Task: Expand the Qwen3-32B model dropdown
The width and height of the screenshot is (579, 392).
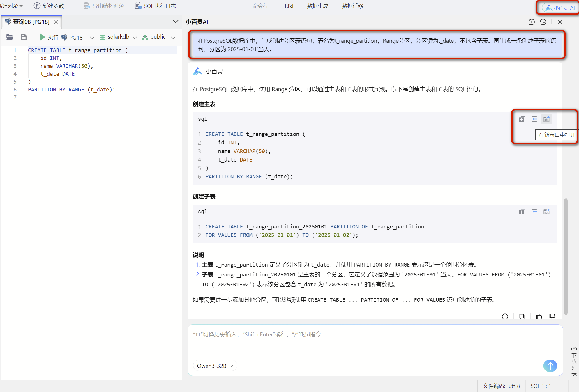Action: tap(215, 366)
